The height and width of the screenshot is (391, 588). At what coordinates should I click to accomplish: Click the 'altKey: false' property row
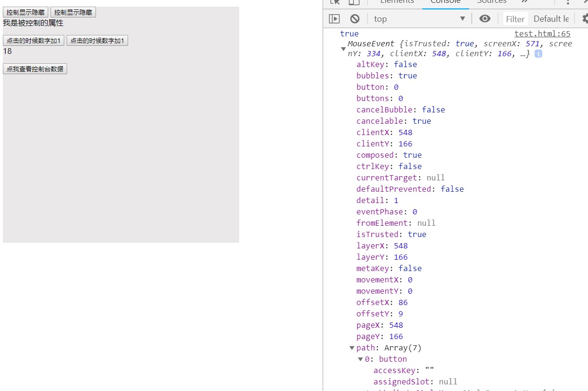coord(387,64)
